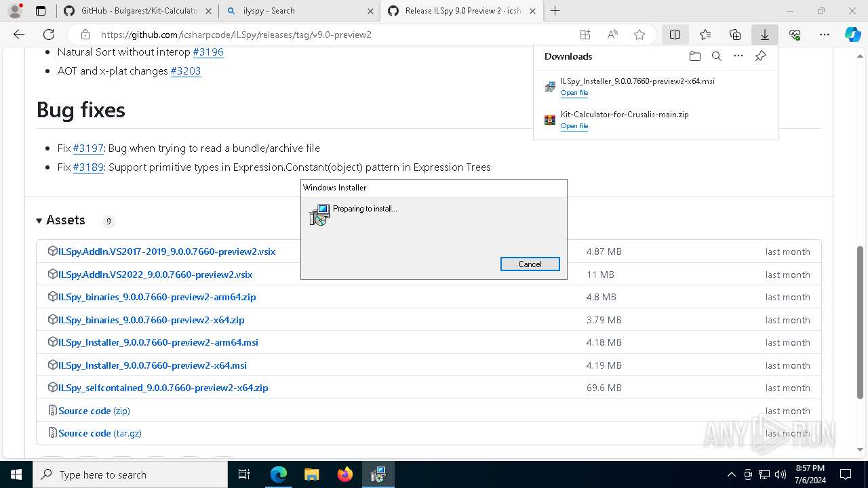Download ILSpy.AddIn.VS2017-2019 vsix asset
Screen dimensions: 868x488
point(167,251)
